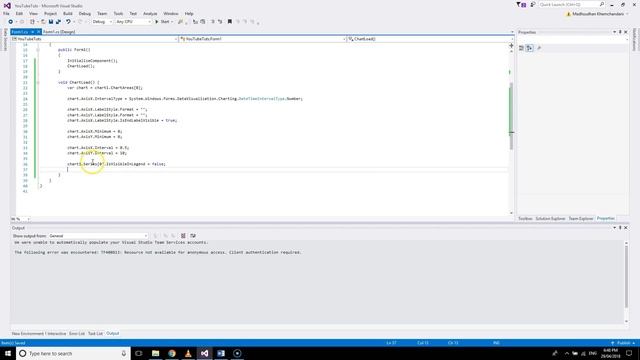Screen dimensions: 640x360
Task: Open the Properties panel window options arrow
Action: tap(614, 32)
